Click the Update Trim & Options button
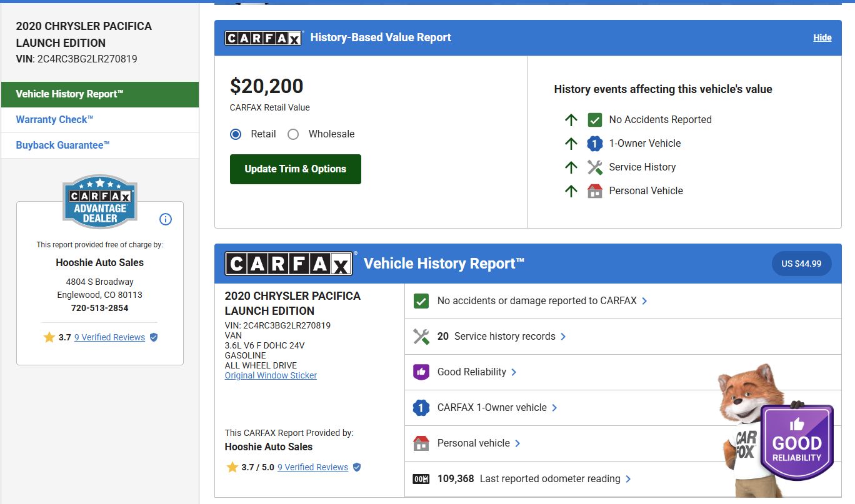The width and height of the screenshot is (855, 504). [x=295, y=169]
